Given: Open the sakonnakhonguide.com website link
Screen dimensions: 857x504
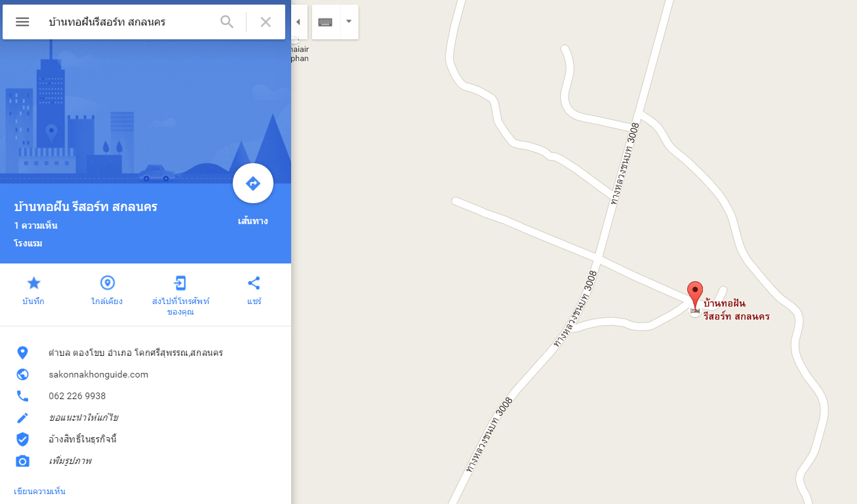Looking at the screenshot, I should click(98, 374).
